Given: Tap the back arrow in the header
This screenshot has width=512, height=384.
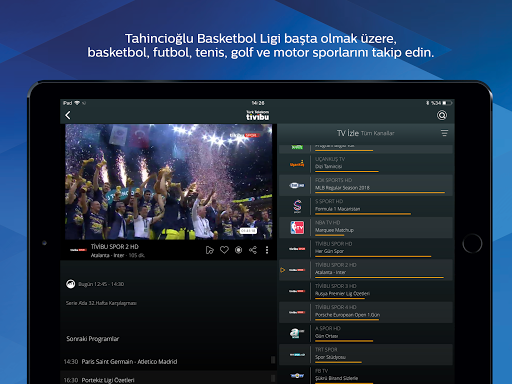Looking at the screenshot, I should pos(68,115).
